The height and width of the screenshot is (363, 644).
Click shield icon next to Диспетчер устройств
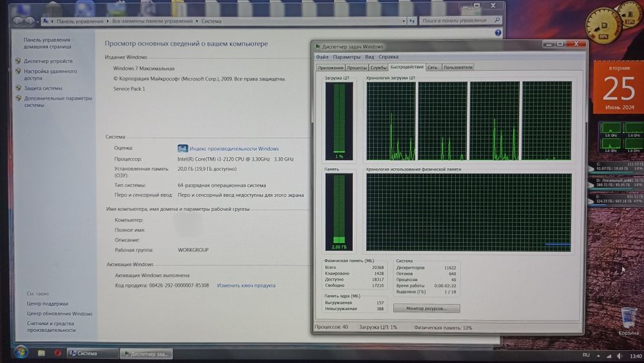coord(18,61)
